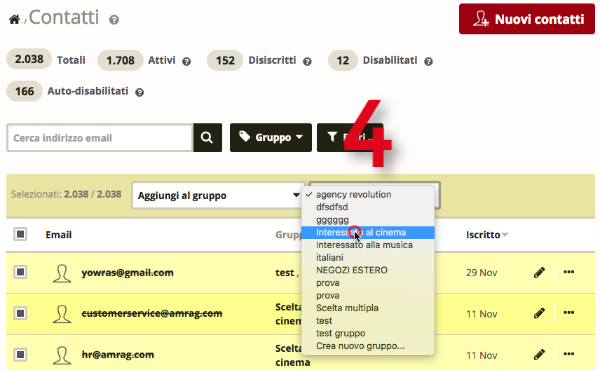Image resolution: width=600 pixels, height=371 pixels.
Task: Open help icon beside Auto-disabilitati
Action: click(x=140, y=93)
